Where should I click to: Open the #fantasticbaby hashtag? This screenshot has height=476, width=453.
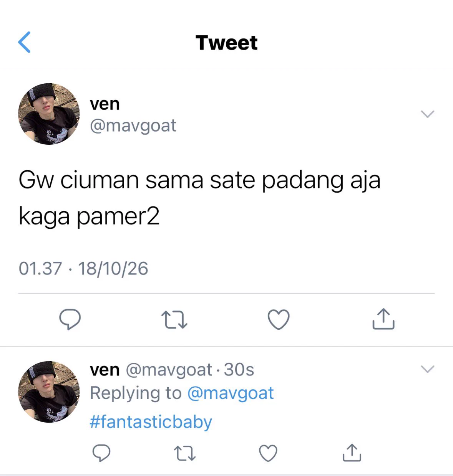[x=151, y=422]
